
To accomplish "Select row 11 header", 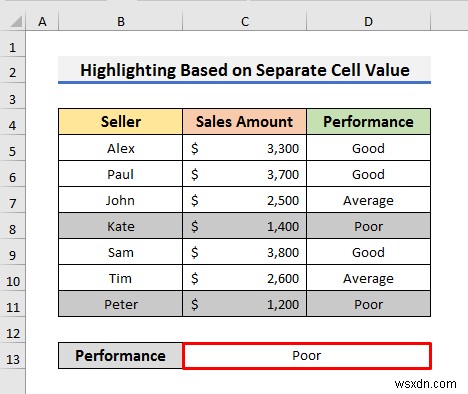I will 12,304.
